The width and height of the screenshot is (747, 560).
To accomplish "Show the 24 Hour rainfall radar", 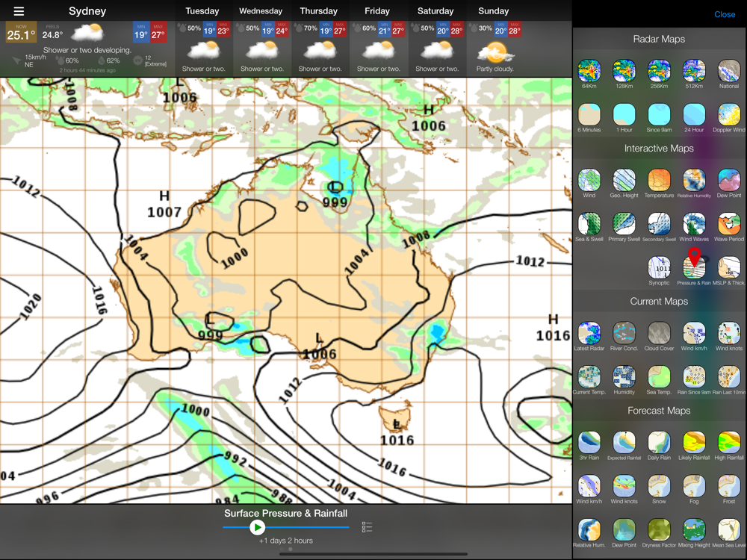I will tap(694, 115).
